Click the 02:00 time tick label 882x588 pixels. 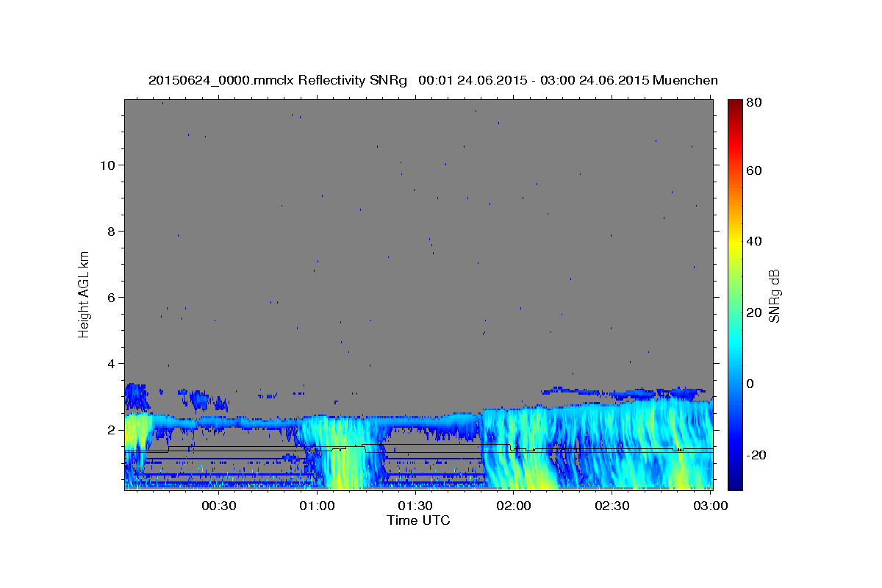click(x=514, y=506)
